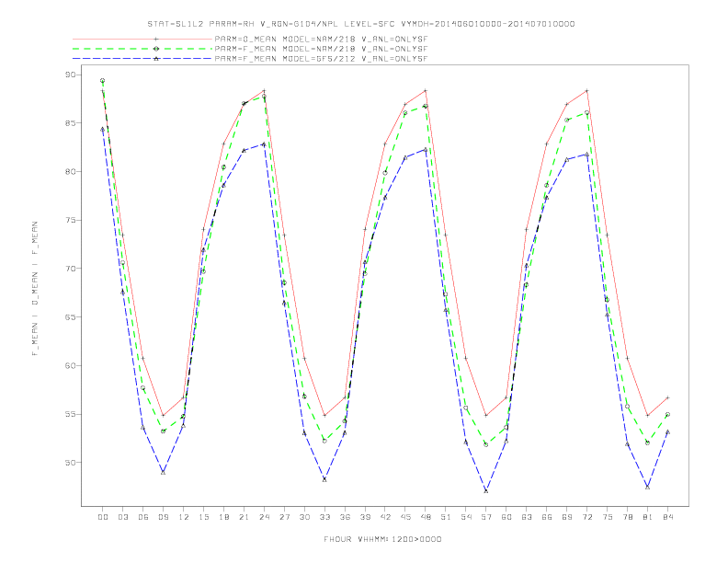Select legend entry PARM=F_MEAN MODEL=NAM/218
Screen dimensions: 728x563
tap(321, 49)
